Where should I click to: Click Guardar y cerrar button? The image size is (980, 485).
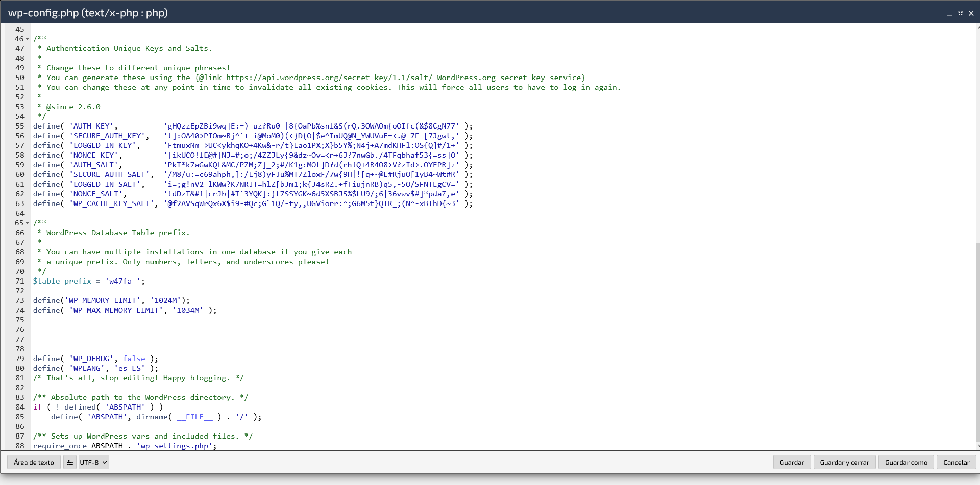[844, 463]
